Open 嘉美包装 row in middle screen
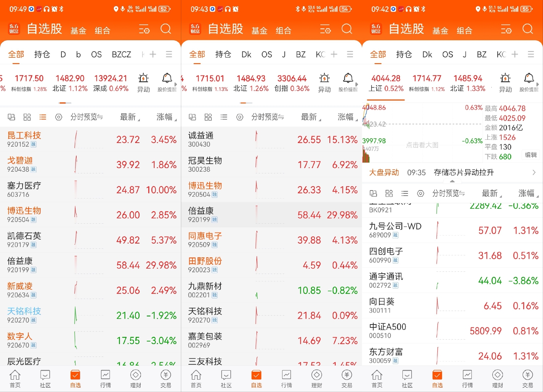 point(271,340)
